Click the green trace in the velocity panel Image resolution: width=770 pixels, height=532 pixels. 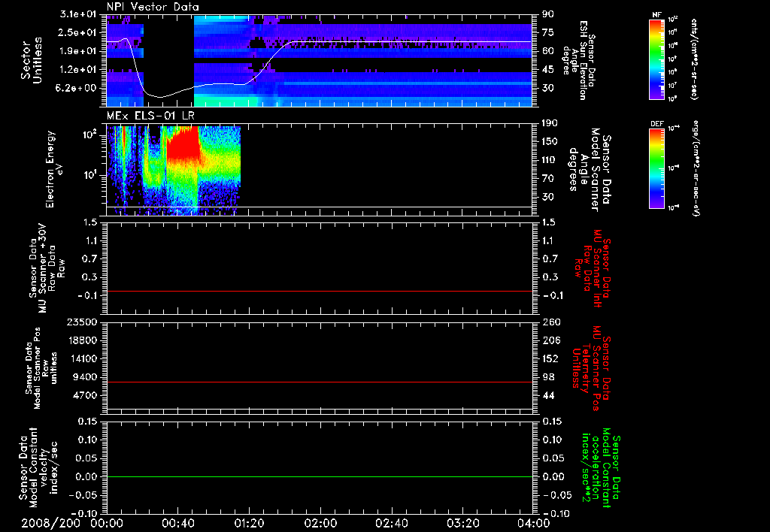[x=320, y=476]
